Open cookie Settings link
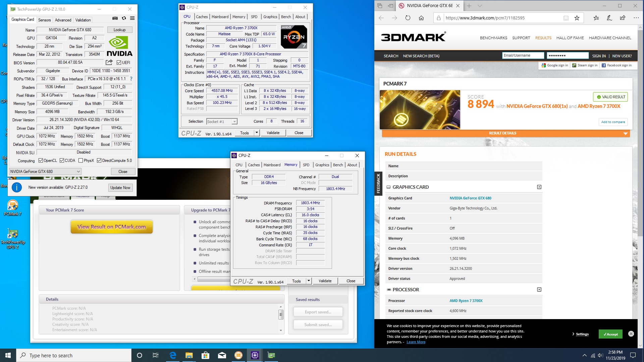Image resolution: width=644 pixels, height=362 pixels. 582,334
